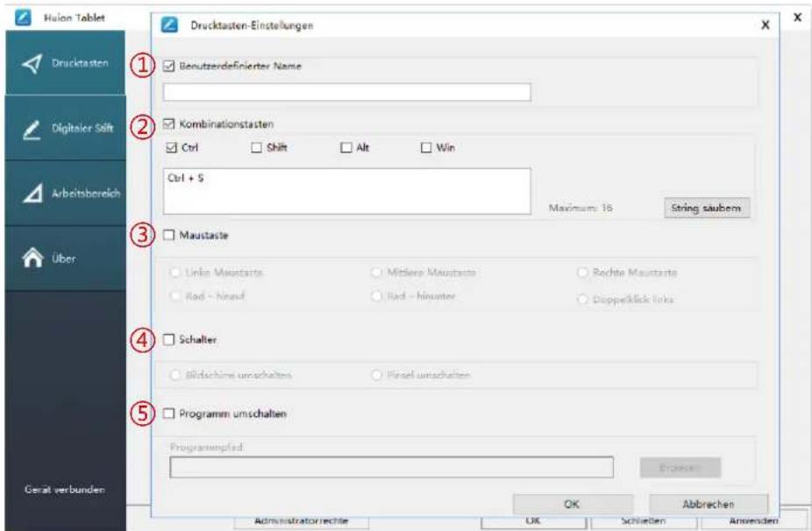
Task: Click the Ctrl + S key combination box
Action: [x=347, y=191]
